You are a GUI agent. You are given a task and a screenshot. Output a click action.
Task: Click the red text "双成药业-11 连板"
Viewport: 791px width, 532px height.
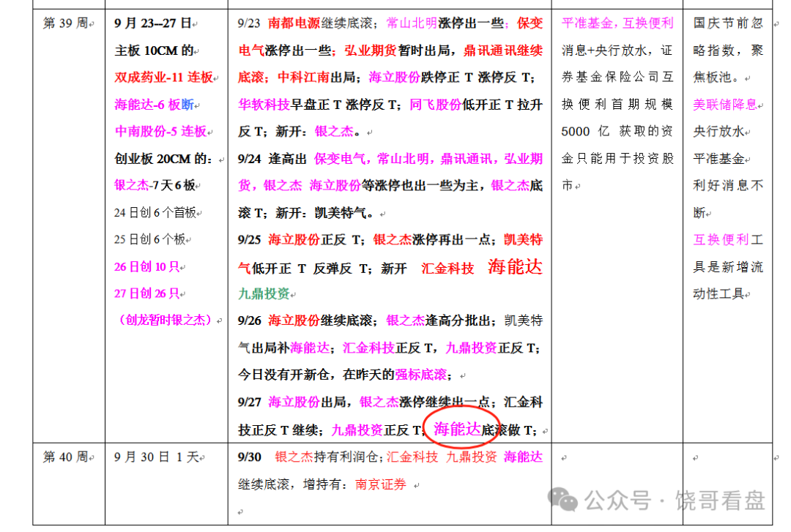pyautogui.click(x=163, y=77)
